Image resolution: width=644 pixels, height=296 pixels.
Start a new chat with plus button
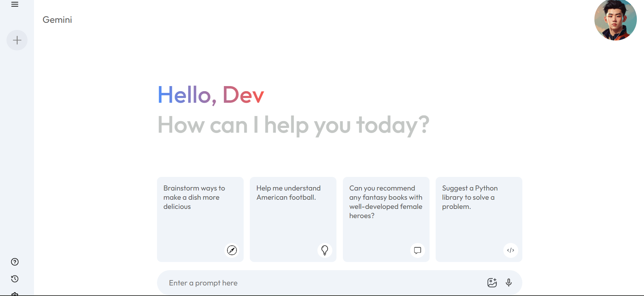[x=17, y=40]
